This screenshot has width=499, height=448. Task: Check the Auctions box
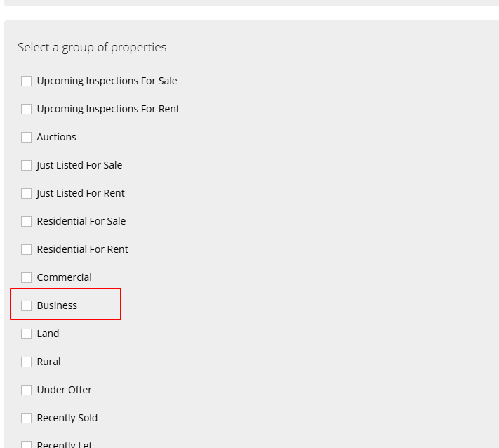[x=26, y=137]
